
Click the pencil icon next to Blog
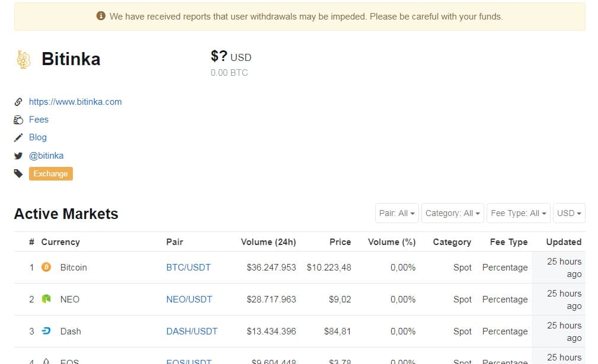[18, 137]
